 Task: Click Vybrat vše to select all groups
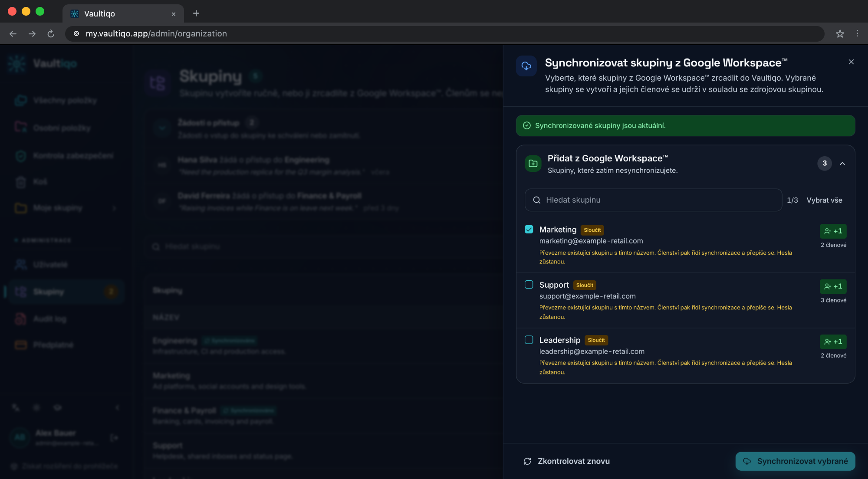tap(824, 200)
